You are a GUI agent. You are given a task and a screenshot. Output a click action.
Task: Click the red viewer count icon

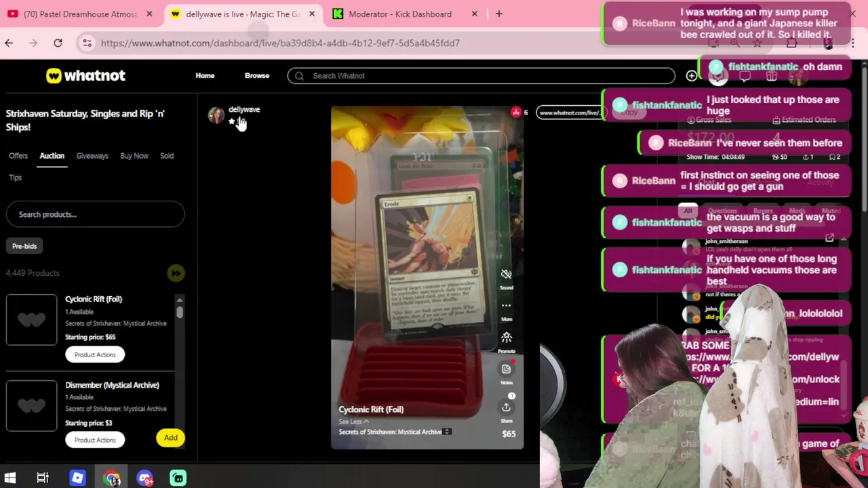pyautogui.click(x=516, y=113)
